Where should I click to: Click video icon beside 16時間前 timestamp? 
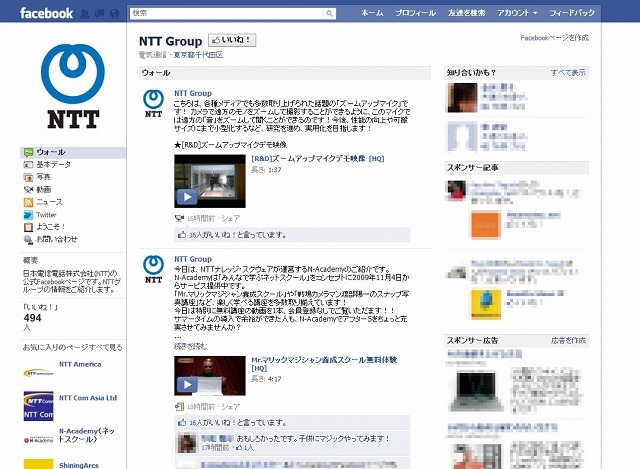tap(179, 218)
